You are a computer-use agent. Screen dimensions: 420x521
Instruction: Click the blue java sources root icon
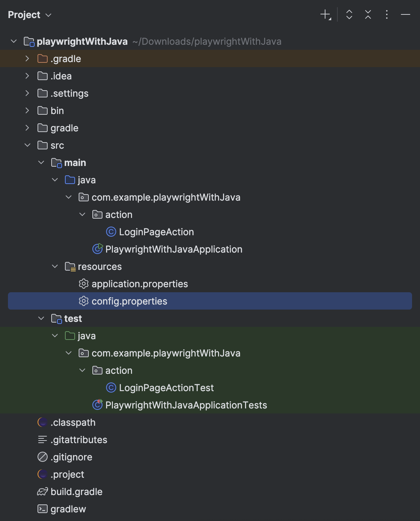(70, 180)
